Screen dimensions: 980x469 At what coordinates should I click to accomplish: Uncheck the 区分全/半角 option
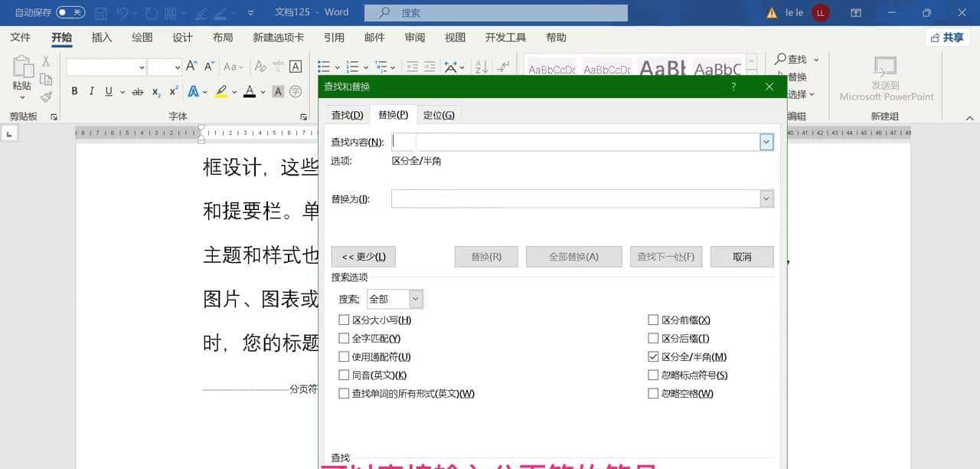pos(654,356)
